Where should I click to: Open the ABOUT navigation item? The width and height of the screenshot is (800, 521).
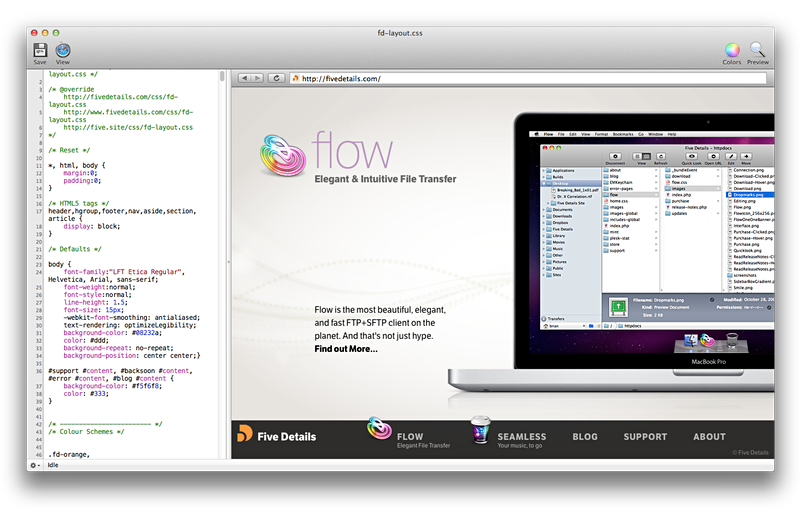(709, 437)
